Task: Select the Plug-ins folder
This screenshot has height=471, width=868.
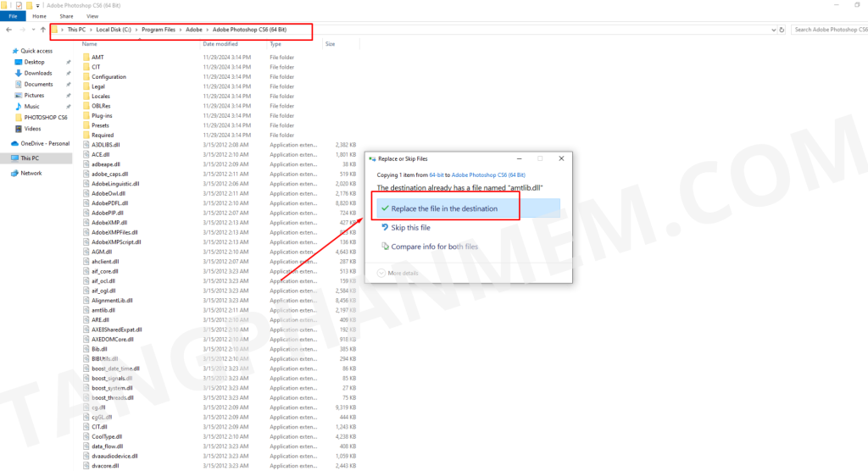Action: (101, 116)
